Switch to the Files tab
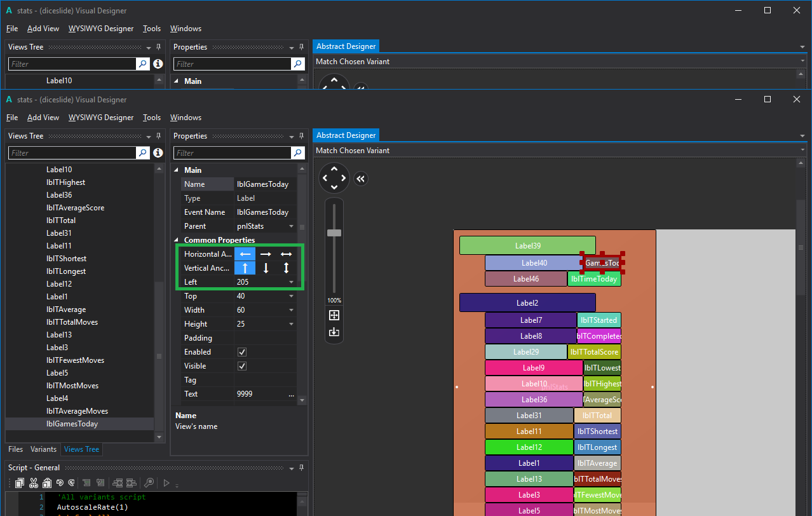Image resolution: width=812 pixels, height=516 pixels. (x=16, y=449)
